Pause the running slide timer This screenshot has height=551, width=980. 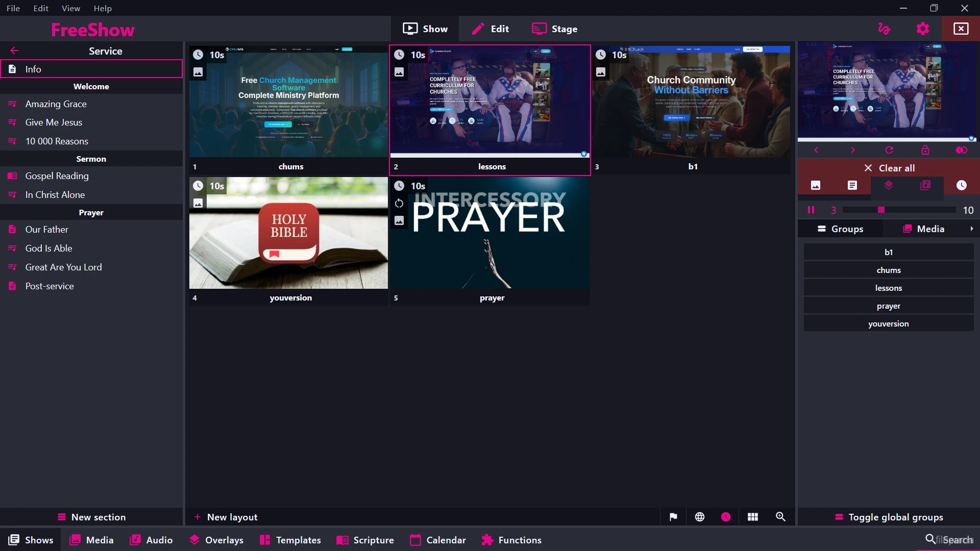point(811,210)
